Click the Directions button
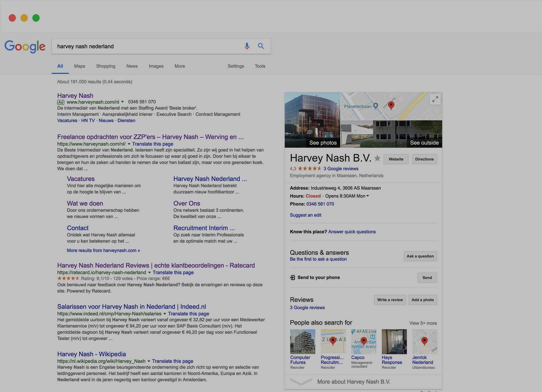 point(424,159)
